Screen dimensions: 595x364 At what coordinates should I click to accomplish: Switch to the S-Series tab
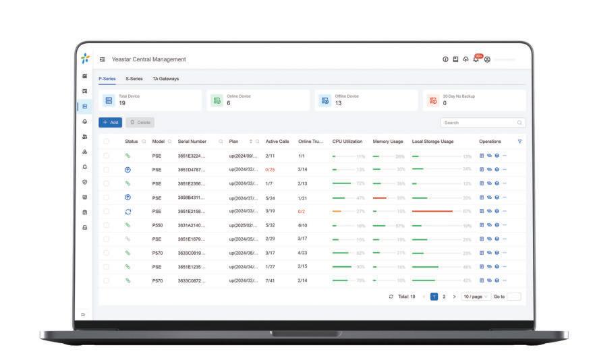(x=134, y=79)
